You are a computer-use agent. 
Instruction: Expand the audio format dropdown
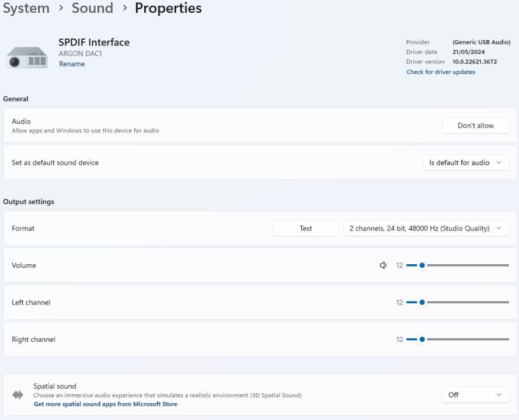(x=426, y=229)
